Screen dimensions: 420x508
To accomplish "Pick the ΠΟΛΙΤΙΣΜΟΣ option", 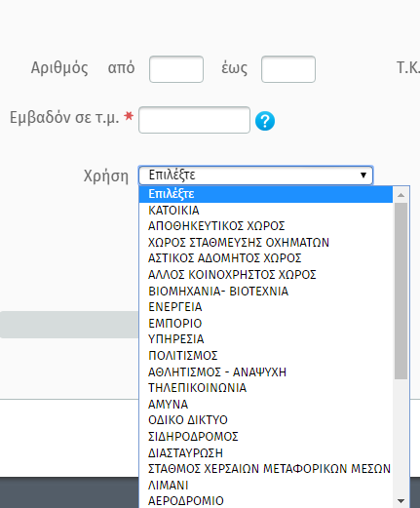I will pyautogui.click(x=266, y=356).
